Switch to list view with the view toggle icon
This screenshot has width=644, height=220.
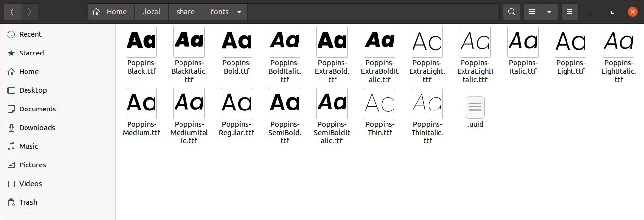(532, 12)
